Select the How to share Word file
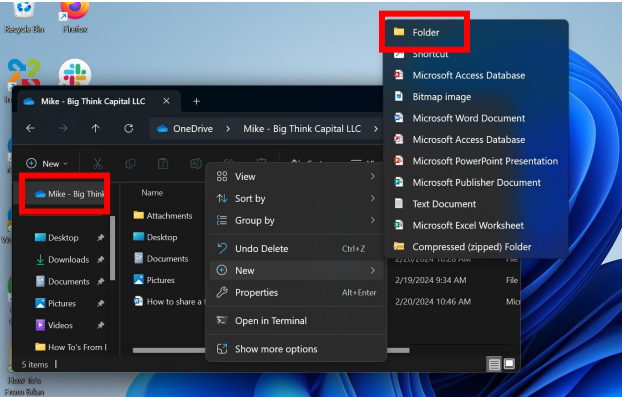This screenshot has width=622, height=397. click(x=169, y=301)
